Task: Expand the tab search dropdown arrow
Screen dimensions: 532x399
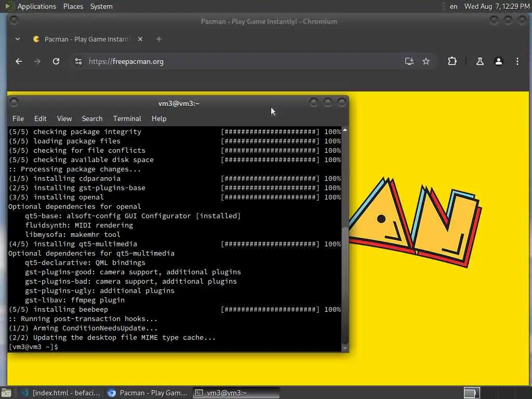Action: (x=18, y=39)
